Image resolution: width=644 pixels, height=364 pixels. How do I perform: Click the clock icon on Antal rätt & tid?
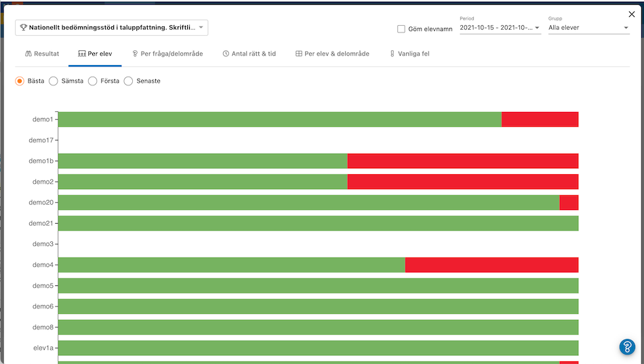tap(226, 54)
